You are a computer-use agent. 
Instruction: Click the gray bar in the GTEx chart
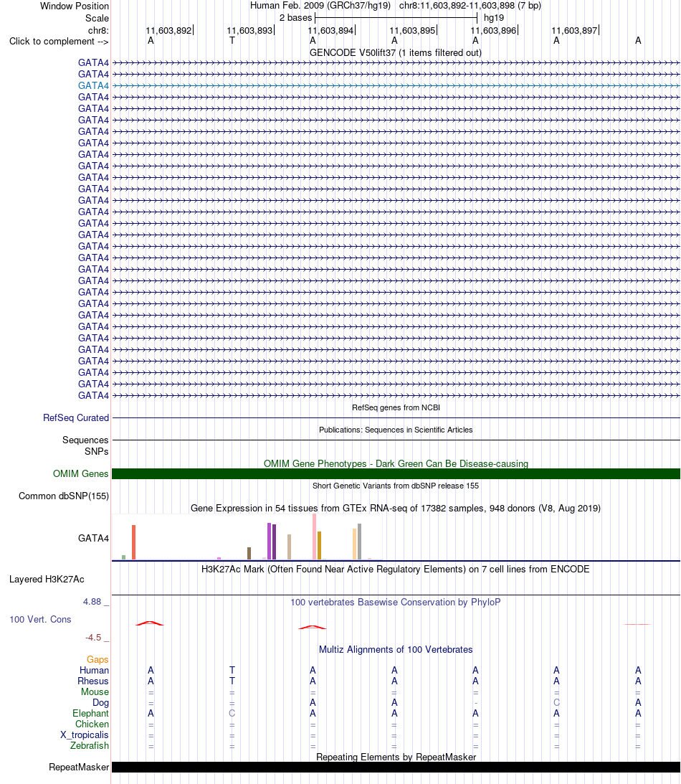(359, 542)
